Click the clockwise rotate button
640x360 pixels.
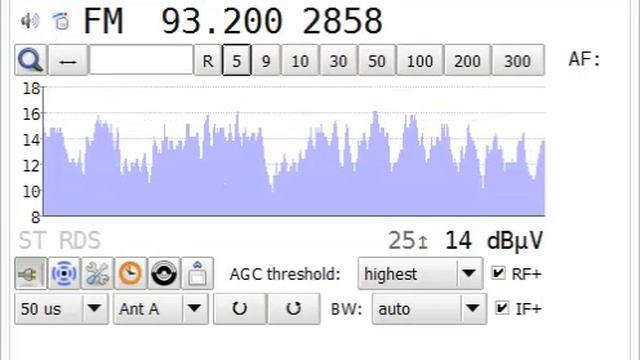pos(293,309)
